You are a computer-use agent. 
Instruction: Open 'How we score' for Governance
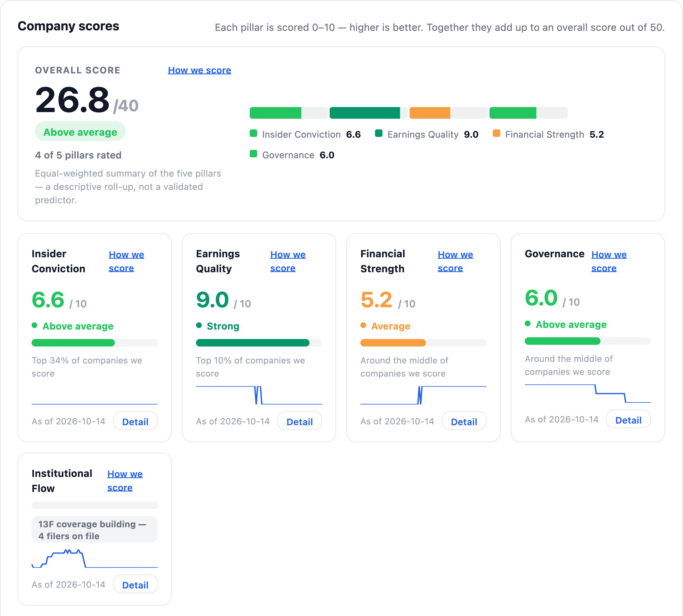coord(609,261)
